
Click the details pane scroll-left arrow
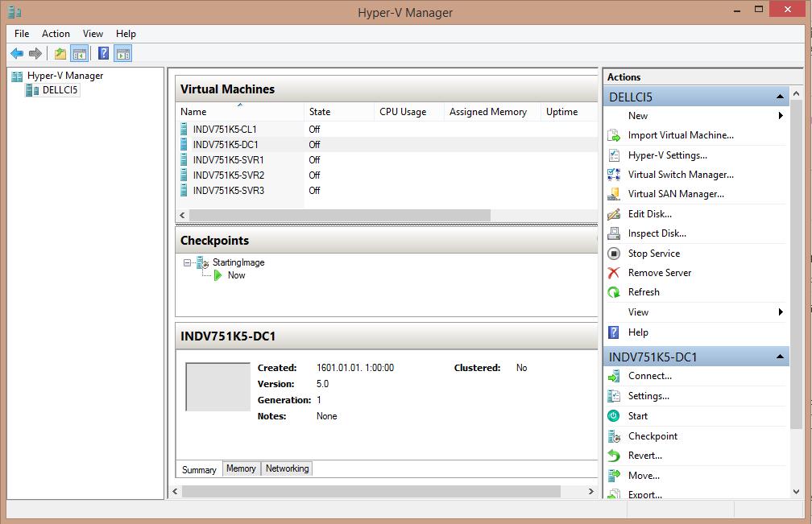click(175, 492)
